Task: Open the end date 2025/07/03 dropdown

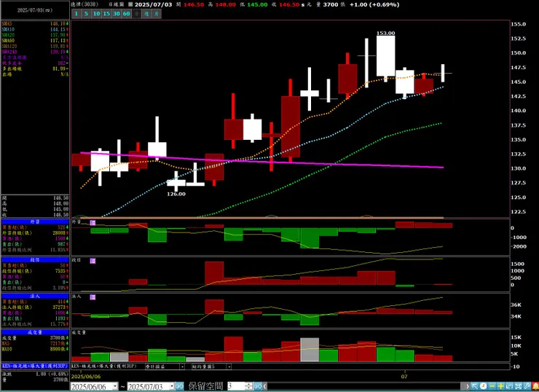Action: [171, 386]
